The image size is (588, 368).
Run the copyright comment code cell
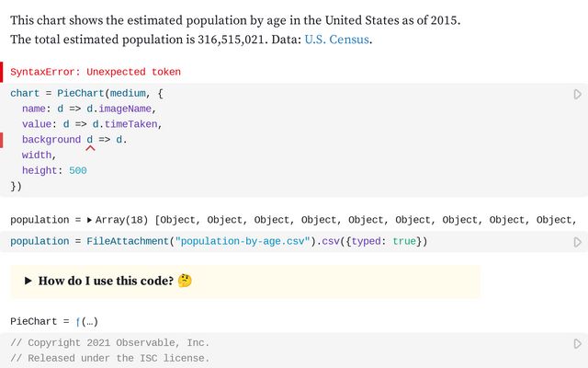[577, 343]
